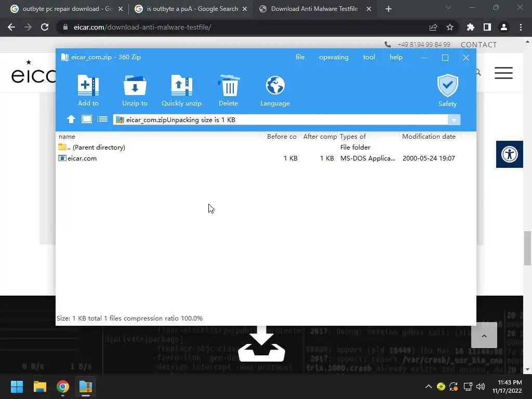This screenshot has width=532, height=399.
Task: Switch to thumbnail view icon in 360 Zip
Action: (x=87, y=119)
